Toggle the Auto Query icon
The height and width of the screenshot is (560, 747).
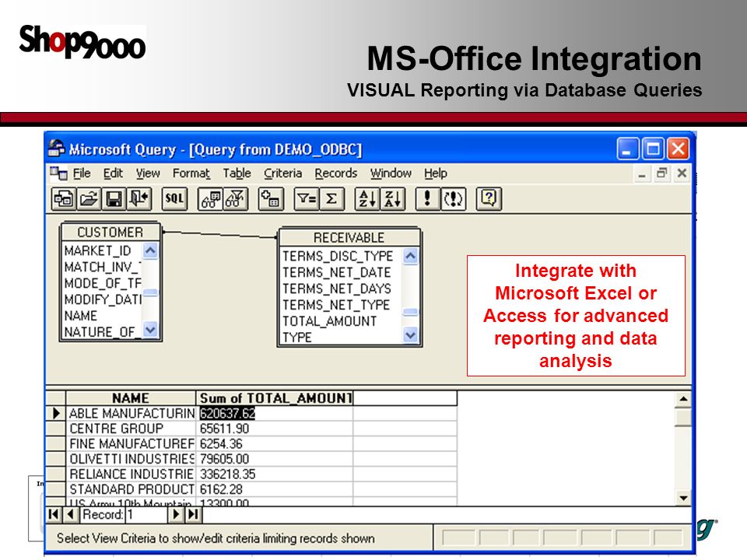[x=453, y=198]
